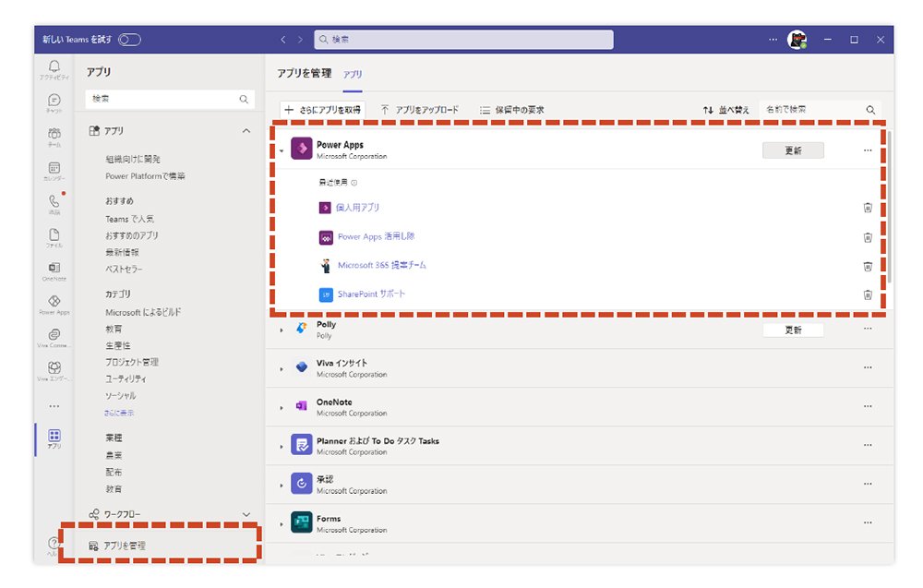Viewport: 923px width, 588px height.
Task: Open more options for OneNote row
Action: pyautogui.click(x=868, y=406)
